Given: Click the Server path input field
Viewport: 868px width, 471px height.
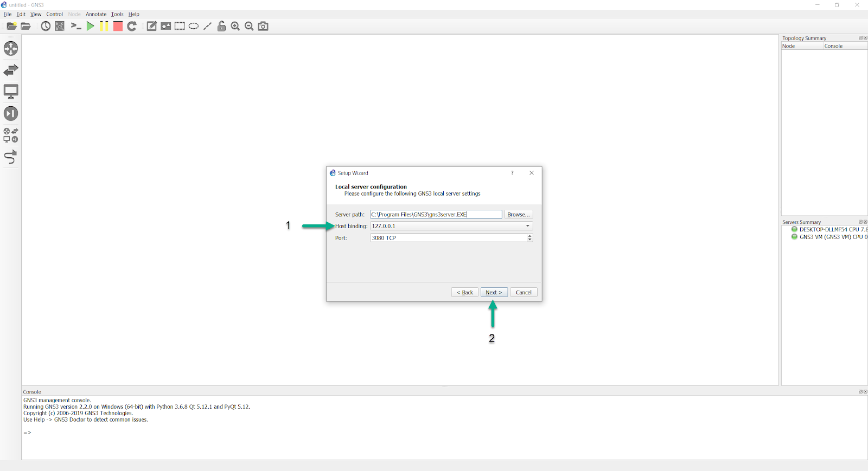Looking at the screenshot, I should point(436,215).
